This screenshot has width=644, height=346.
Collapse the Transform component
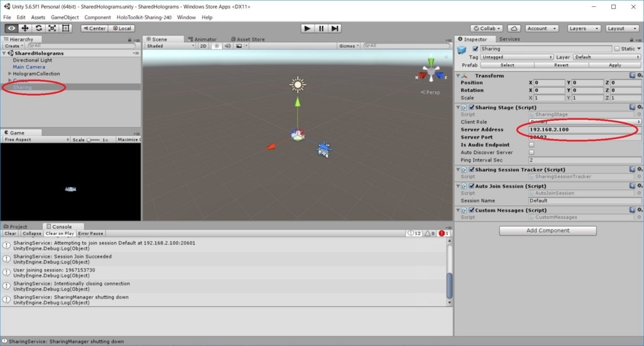tap(458, 75)
